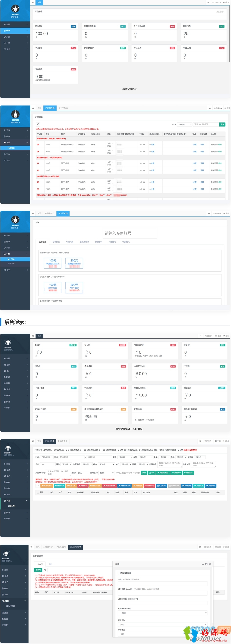Open the 状态 dropdown in order filters
This screenshot has height=644, width=231.
pyautogui.click(x=107, y=464)
